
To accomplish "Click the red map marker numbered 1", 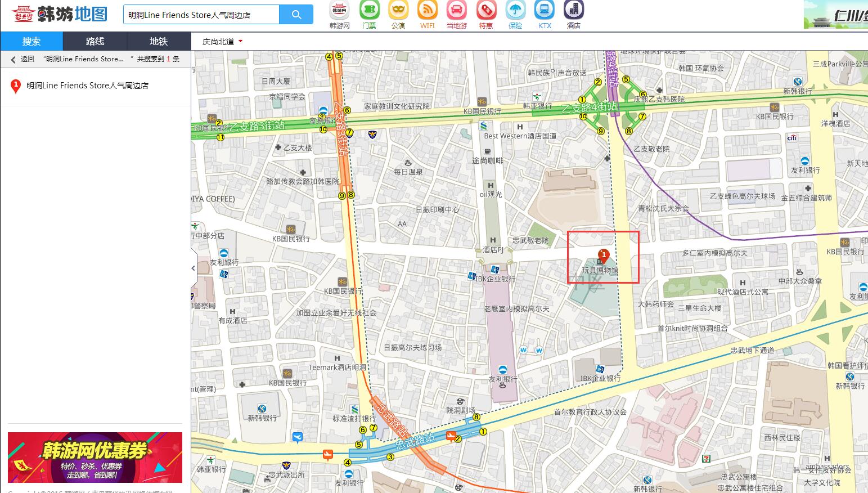I will [603, 256].
